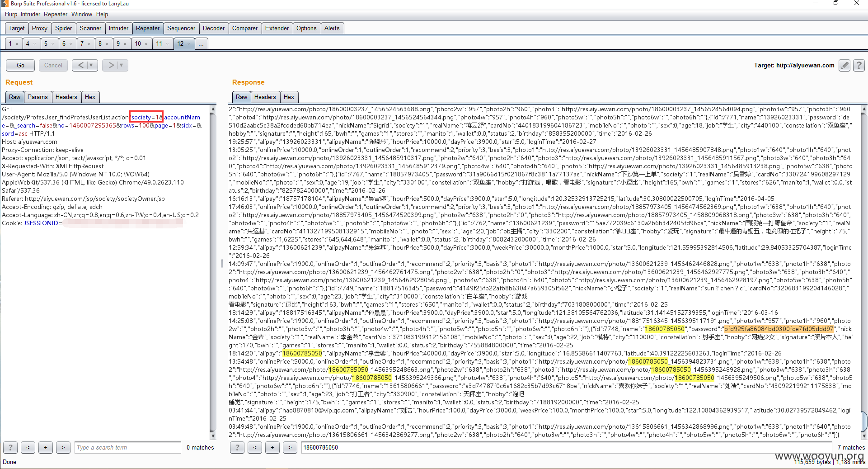Close Repeater tab 12 via its x
This screenshot has width=868, height=469.
coord(188,44)
